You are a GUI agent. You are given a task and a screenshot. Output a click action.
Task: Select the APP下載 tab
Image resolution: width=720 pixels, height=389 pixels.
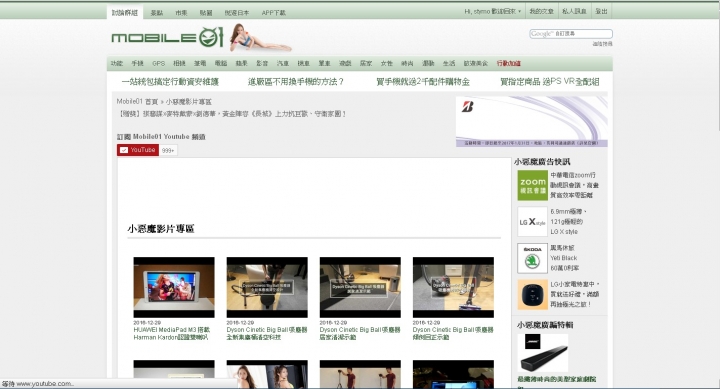tap(274, 13)
